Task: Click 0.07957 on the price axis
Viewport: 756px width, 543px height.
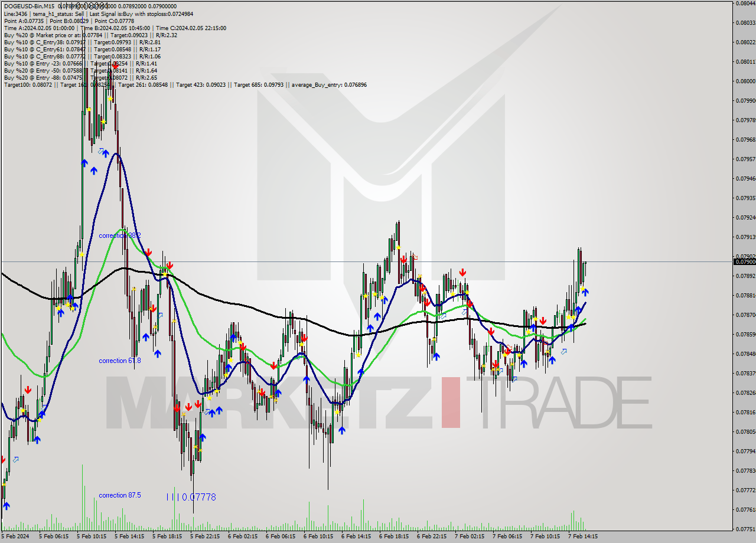Action: (745, 159)
